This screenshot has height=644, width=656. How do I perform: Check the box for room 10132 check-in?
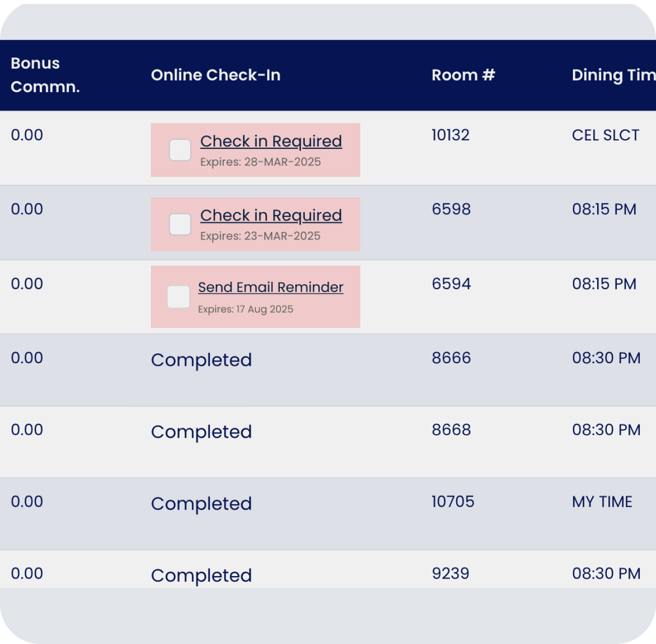point(180,149)
